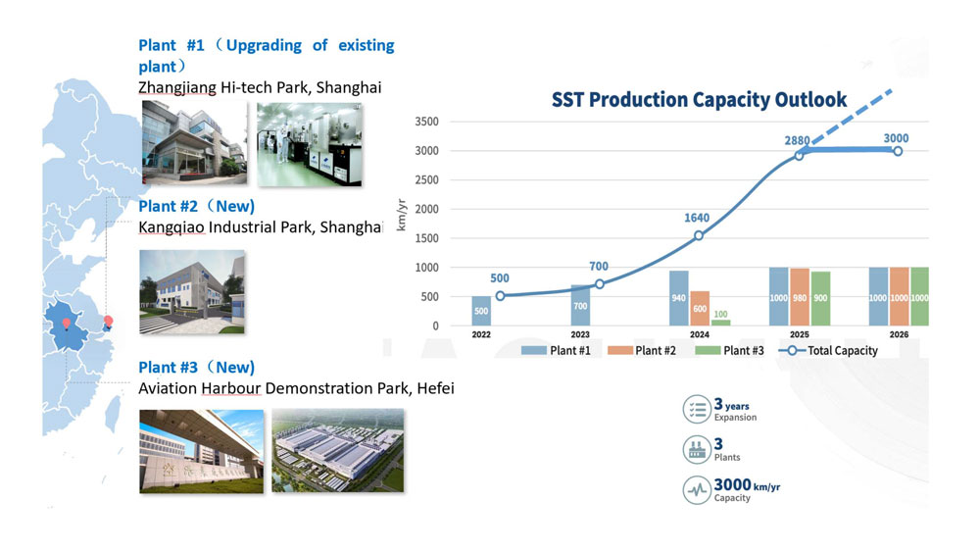Select the Plant #3 green legend swatch
Image resolution: width=980 pixels, height=551 pixels.
tap(708, 351)
